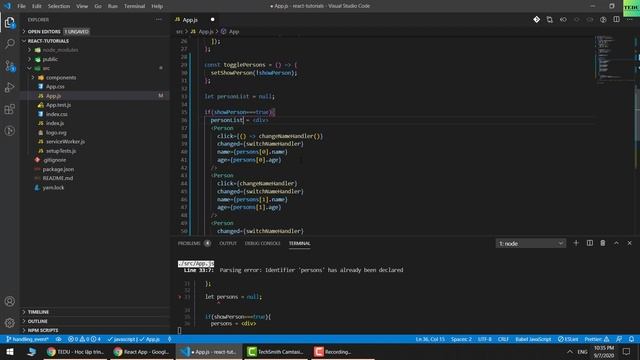Open the Extensions view

(10, 109)
